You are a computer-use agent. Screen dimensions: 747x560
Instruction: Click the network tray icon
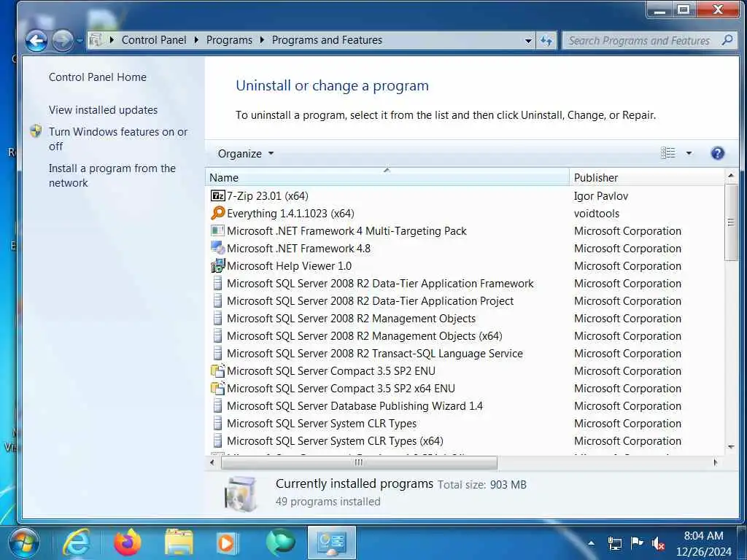[x=614, y=542]
